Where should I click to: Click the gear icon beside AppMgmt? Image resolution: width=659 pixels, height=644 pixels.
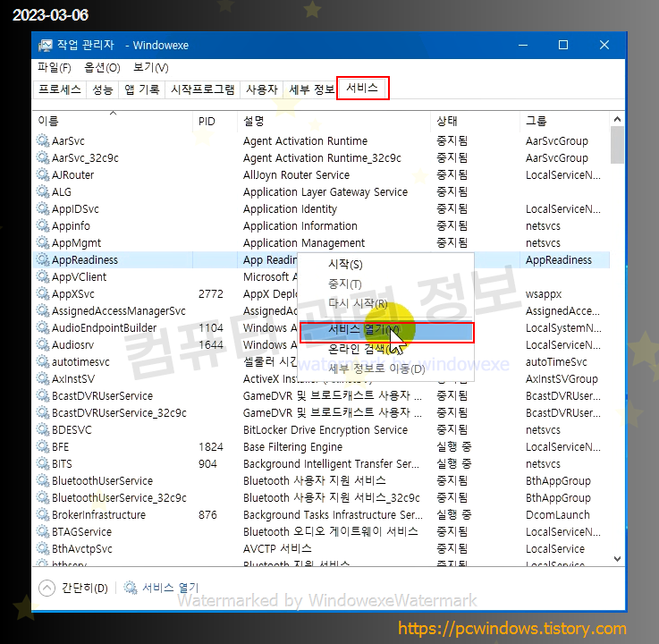42,242
